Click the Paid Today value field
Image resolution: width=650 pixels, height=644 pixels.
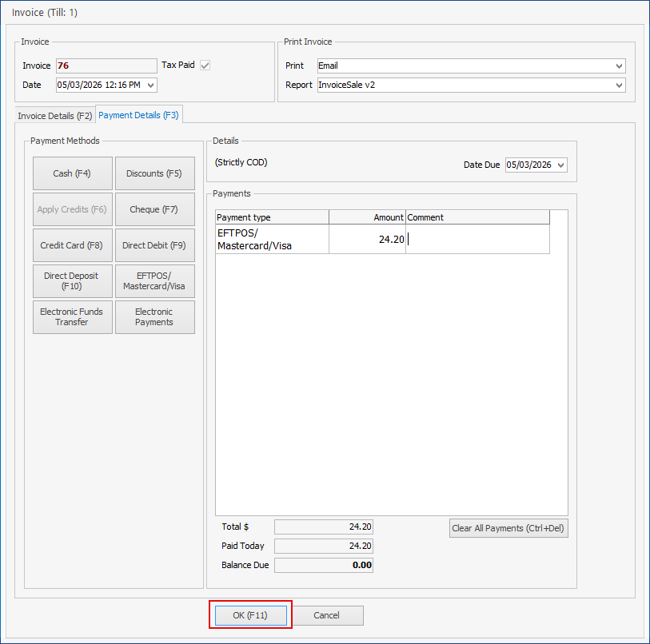324,546
